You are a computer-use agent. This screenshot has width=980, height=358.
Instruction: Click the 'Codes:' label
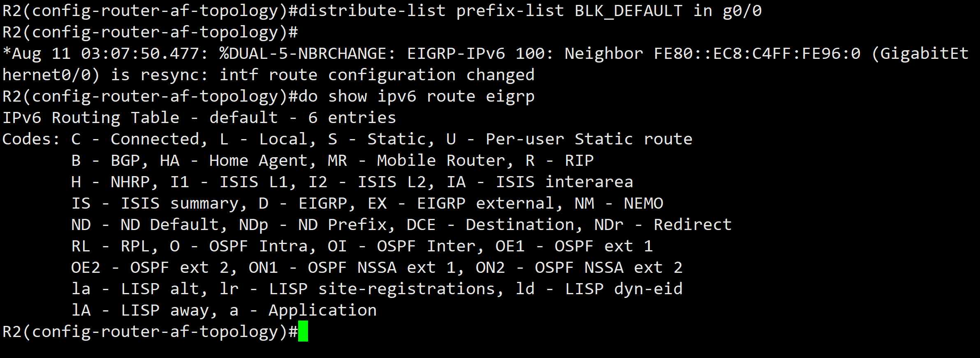31,139
